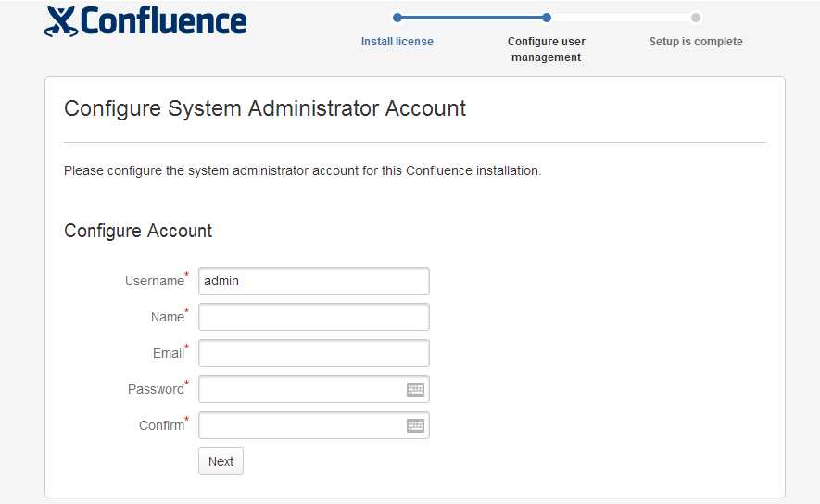The width and height of the screenshot is (820, 504).
Task: Go back to Install license step
Action: 397,42
